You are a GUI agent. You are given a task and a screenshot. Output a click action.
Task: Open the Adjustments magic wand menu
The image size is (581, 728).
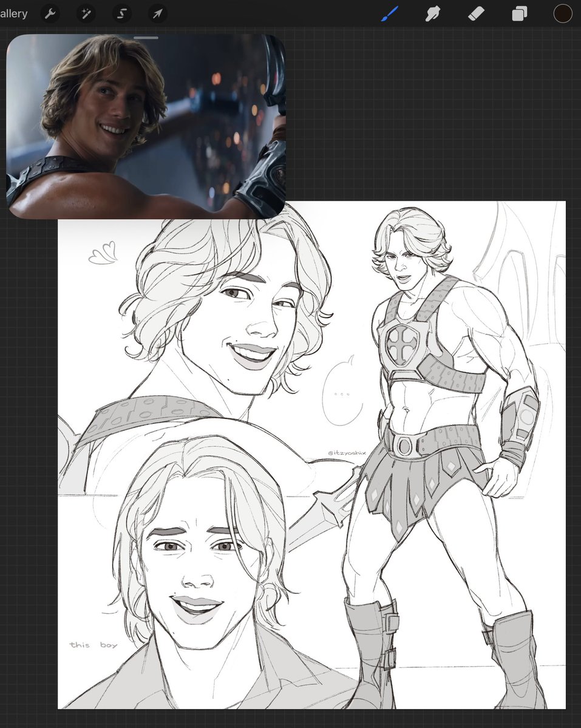point(86,14)
